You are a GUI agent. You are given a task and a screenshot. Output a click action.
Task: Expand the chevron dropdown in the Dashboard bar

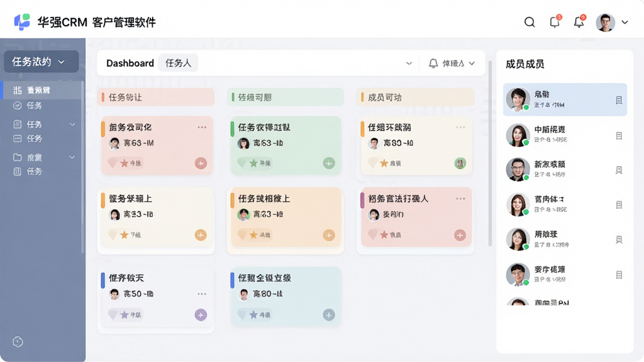coord(409,63)
